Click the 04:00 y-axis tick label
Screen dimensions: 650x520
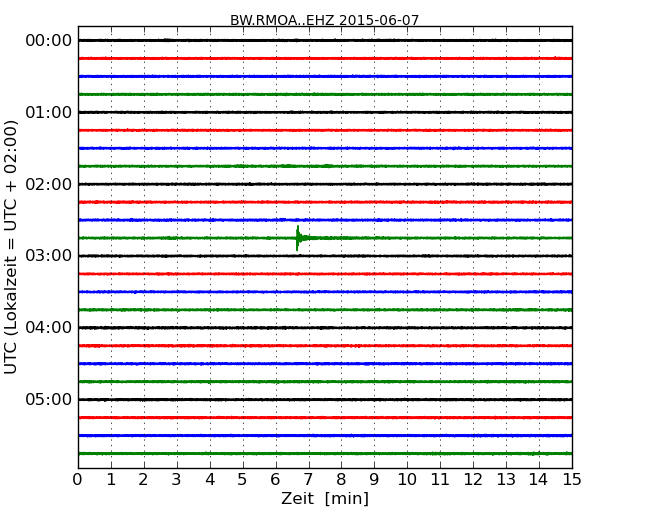point(48,328)
